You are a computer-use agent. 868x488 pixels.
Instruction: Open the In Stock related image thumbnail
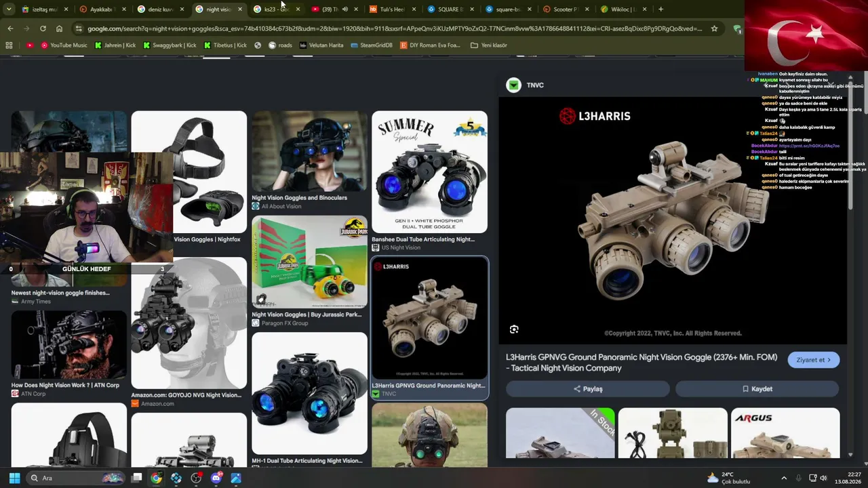click(560, 433)
